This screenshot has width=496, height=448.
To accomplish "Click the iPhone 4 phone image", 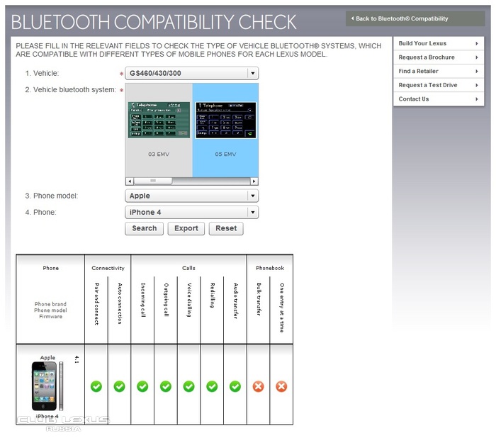I will (45, 386).
